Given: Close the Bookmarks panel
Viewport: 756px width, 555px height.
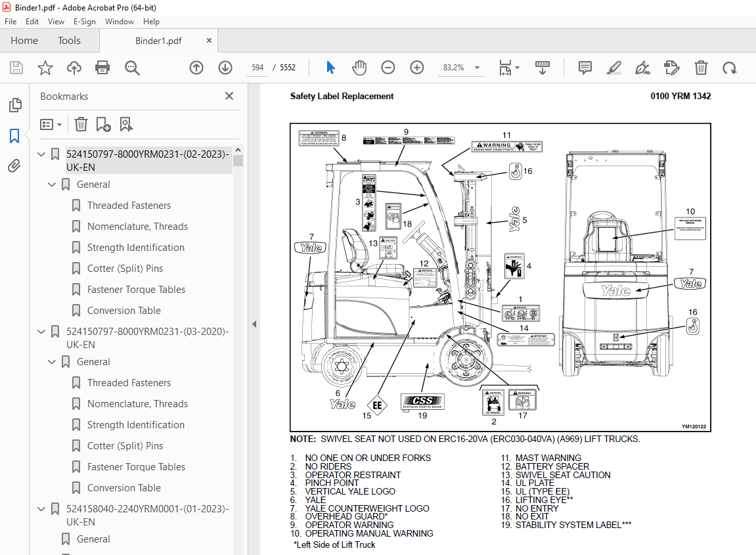Looking at the screenshot, I should click(x=229, y=96).
